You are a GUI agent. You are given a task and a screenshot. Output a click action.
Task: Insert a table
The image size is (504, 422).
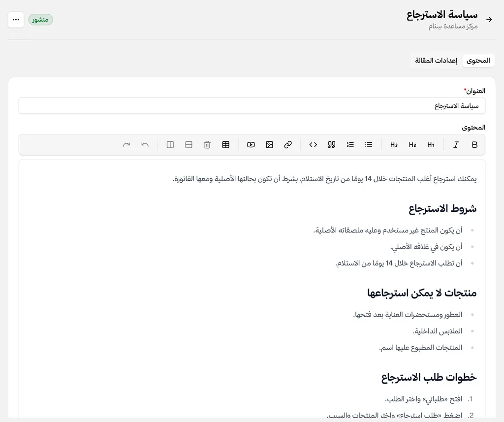tap(226, 145)
